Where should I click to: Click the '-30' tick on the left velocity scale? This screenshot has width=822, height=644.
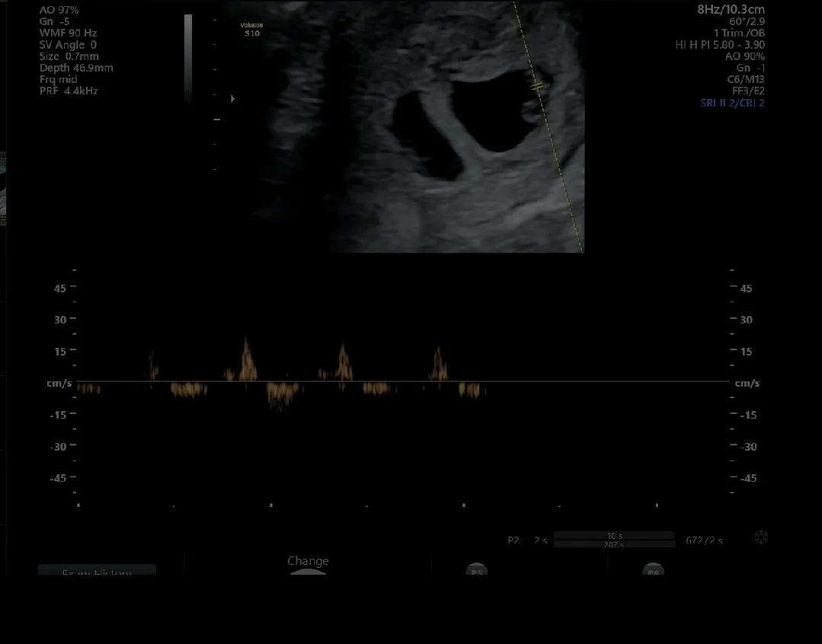pos(58,446)
